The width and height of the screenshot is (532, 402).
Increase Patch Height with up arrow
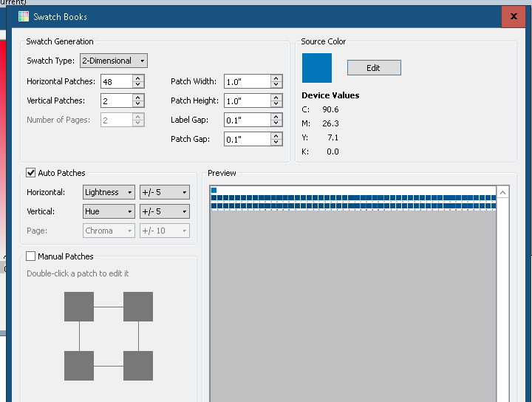click(x=276, y=98)
